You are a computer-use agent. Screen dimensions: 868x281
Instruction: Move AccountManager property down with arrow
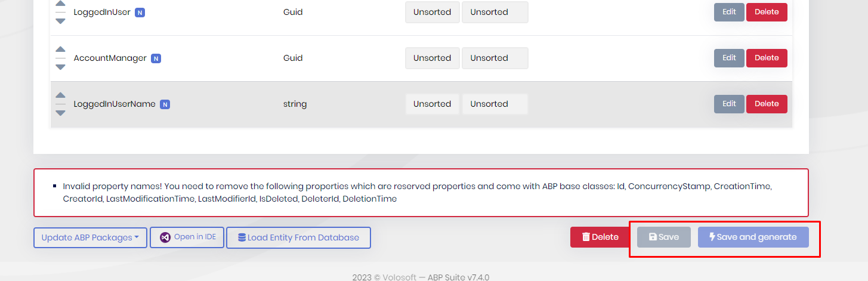coord(60,67)
